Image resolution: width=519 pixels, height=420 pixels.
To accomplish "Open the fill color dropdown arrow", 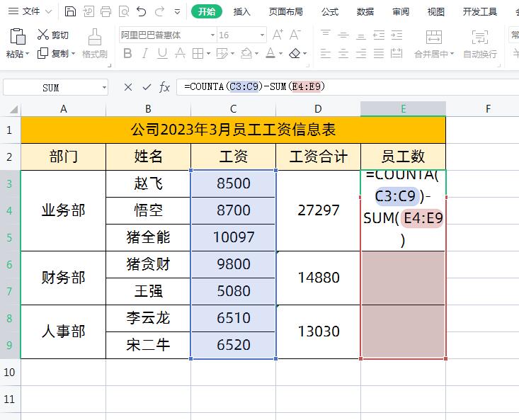I will 256,53.
